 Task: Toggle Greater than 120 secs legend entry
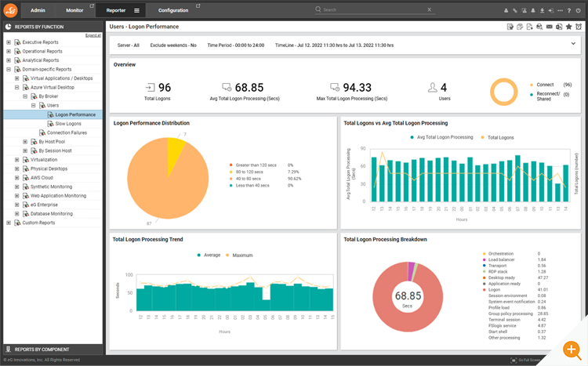(x=252, y=165)
